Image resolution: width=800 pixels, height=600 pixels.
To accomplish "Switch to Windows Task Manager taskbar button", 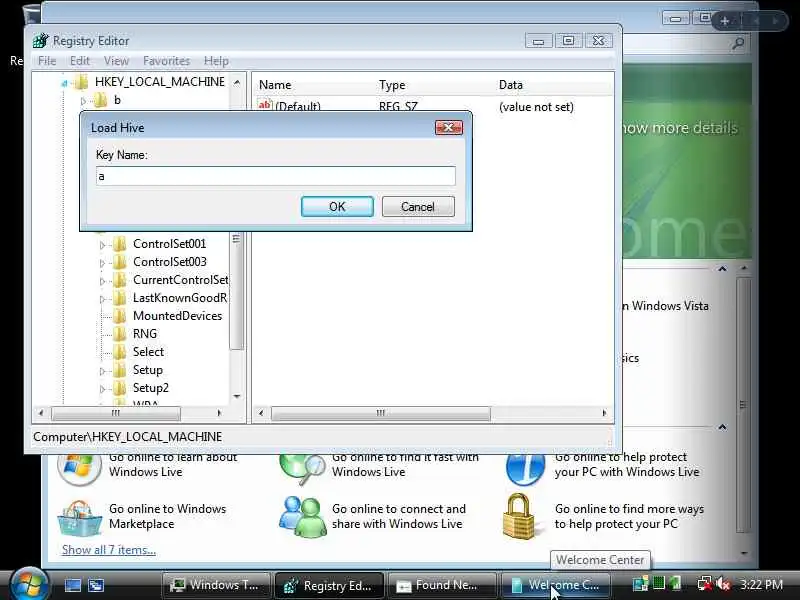I will click(x=216, y=585).
